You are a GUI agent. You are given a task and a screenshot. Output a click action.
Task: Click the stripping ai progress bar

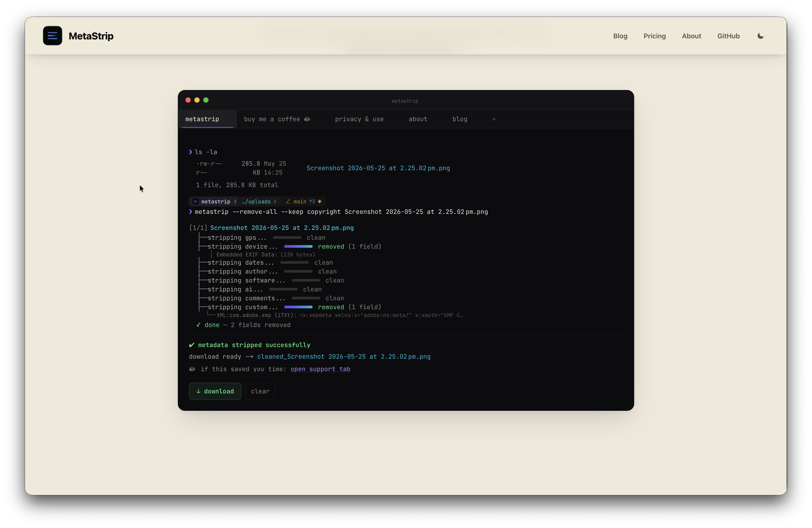283,289
